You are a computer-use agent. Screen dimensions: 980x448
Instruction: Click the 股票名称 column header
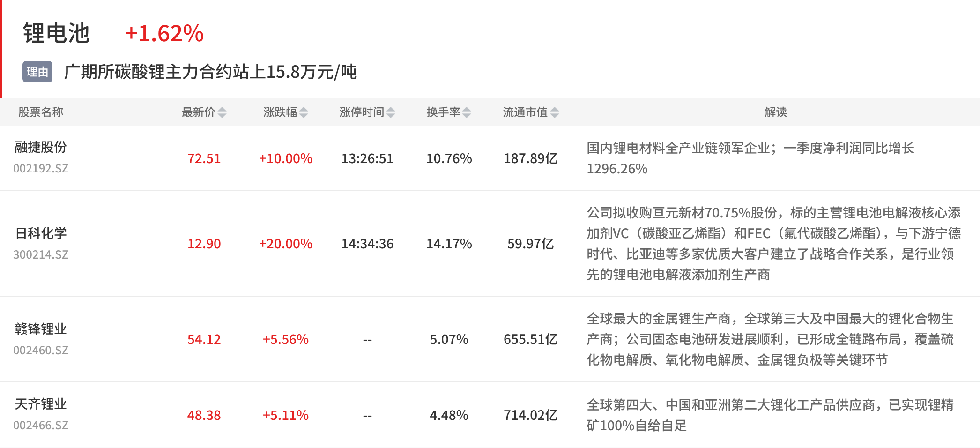point(41,112)
